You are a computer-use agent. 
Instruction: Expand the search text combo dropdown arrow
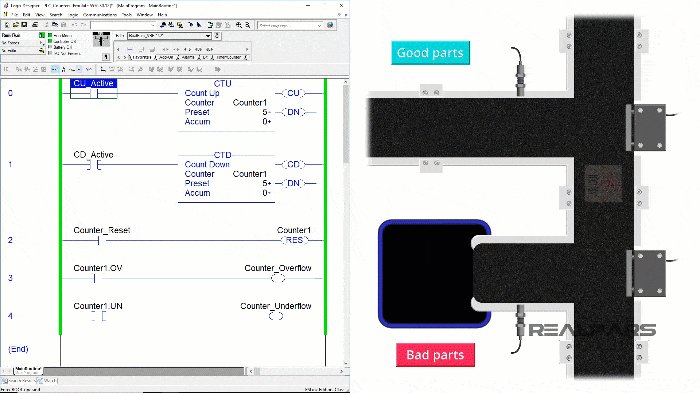(x=153, y=25)
